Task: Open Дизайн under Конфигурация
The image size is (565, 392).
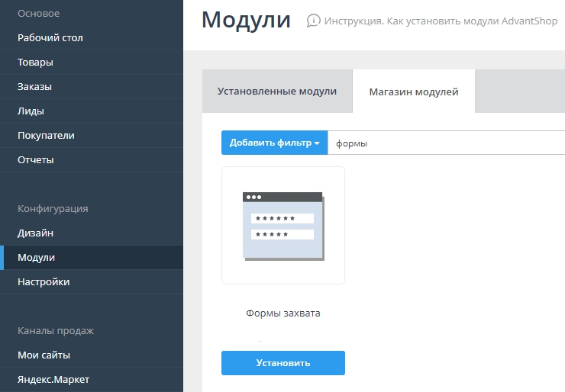Action: click(x=35, y=233)
